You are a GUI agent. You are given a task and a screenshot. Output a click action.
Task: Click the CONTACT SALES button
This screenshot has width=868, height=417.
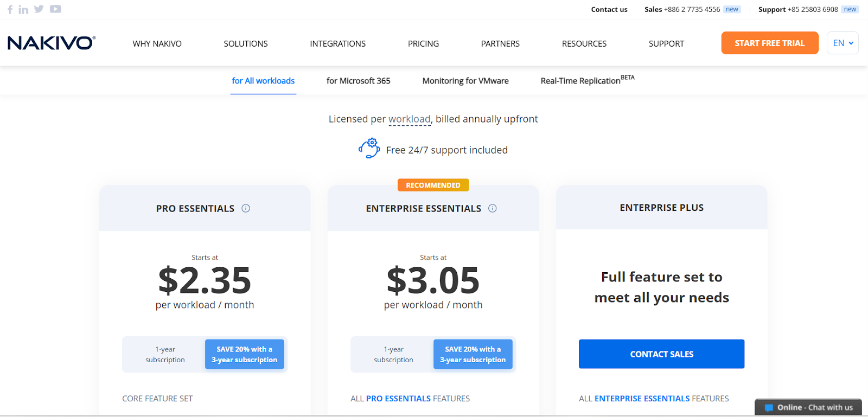click(661, 354)
